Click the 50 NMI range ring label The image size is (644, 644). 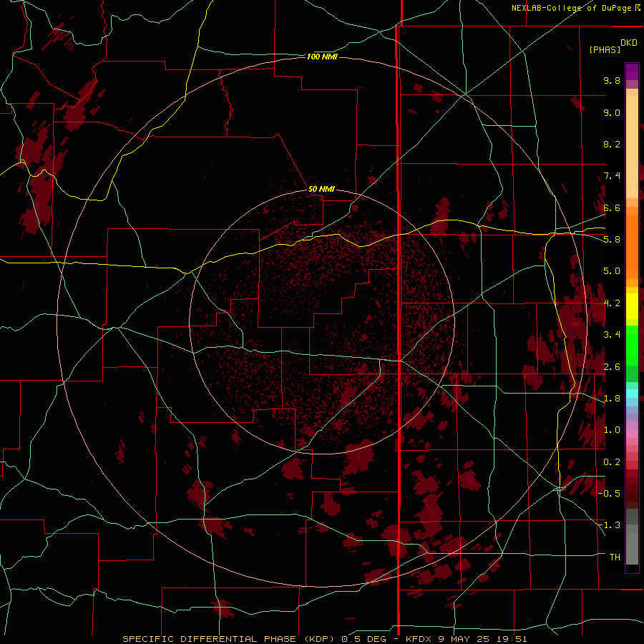point(321,189)
